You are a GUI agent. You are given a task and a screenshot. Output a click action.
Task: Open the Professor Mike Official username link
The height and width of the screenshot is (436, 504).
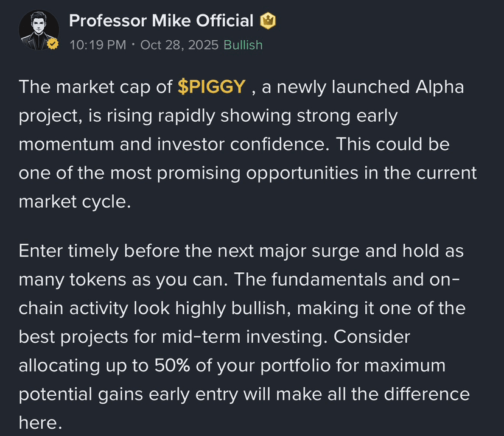coord(161,21)
